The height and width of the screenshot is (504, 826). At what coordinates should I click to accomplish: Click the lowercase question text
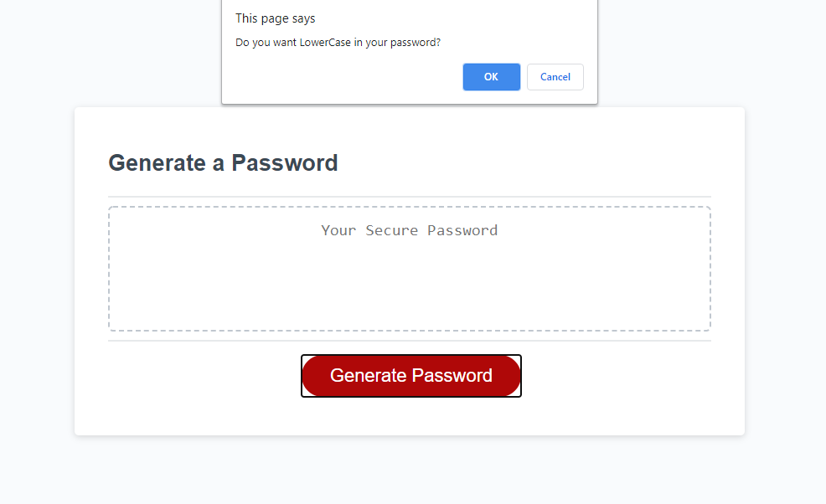click(x=338, y=42)
